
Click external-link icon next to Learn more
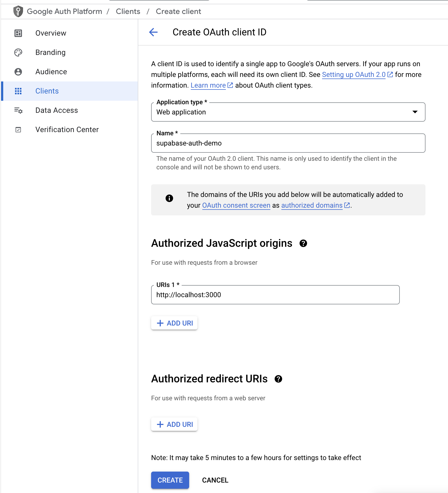pyautogui.click(x=230, y=85)
